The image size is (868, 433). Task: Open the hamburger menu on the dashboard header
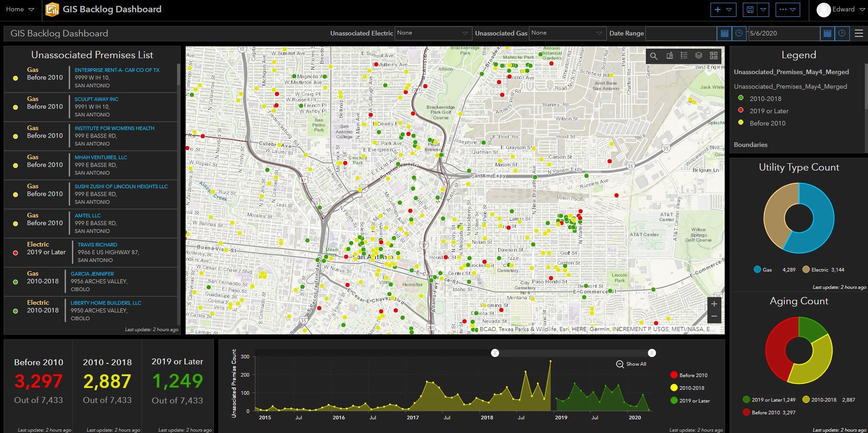[x=858, y=33]
